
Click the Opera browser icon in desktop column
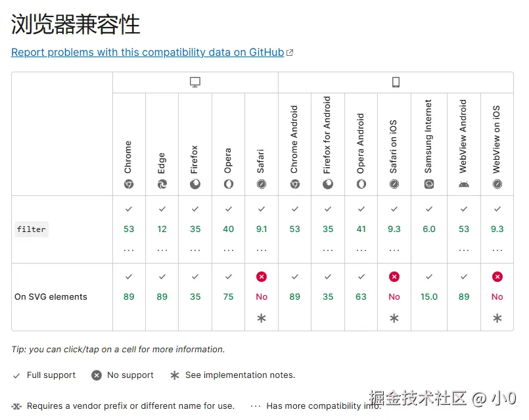229,185
